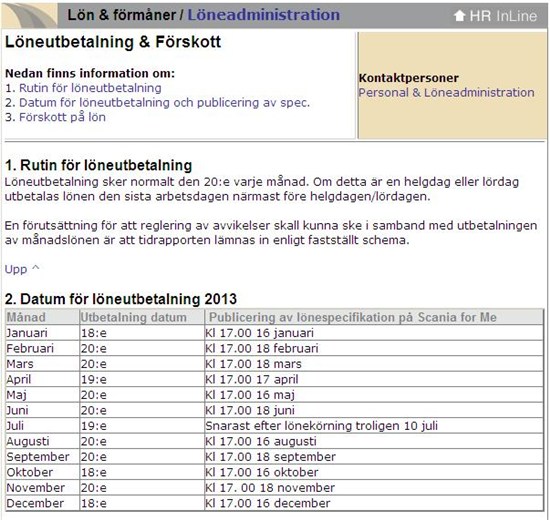
Task: Open Personal & Löneadministration contact link
Action: 446,93
